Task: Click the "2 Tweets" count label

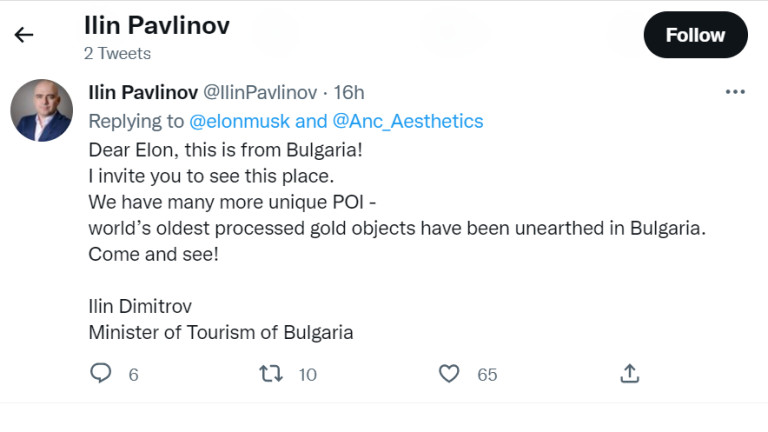Action: pos(117,54)
